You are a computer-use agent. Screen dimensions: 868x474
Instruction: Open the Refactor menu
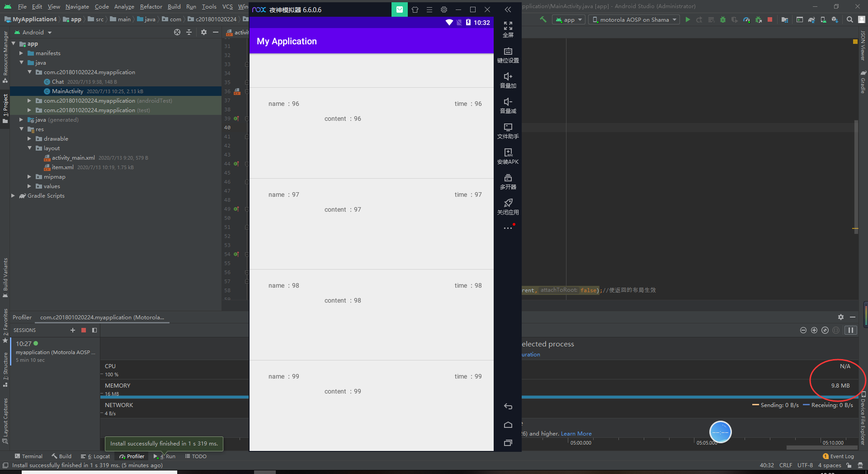pyautogui.click(x=151, y=6)
